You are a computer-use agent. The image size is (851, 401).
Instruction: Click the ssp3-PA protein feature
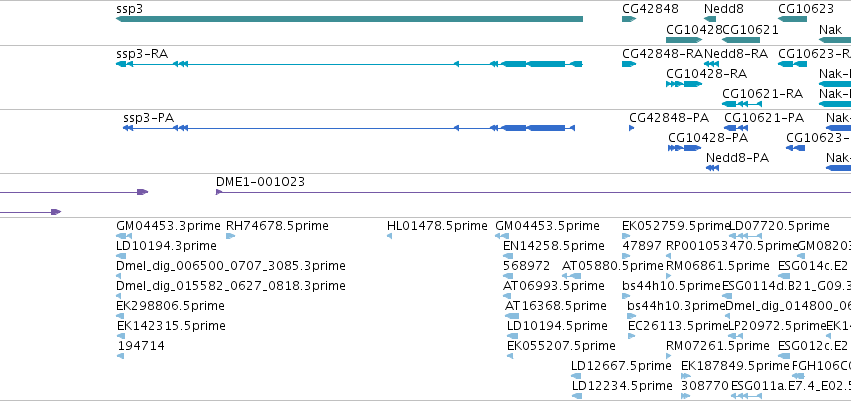point(349,128)
